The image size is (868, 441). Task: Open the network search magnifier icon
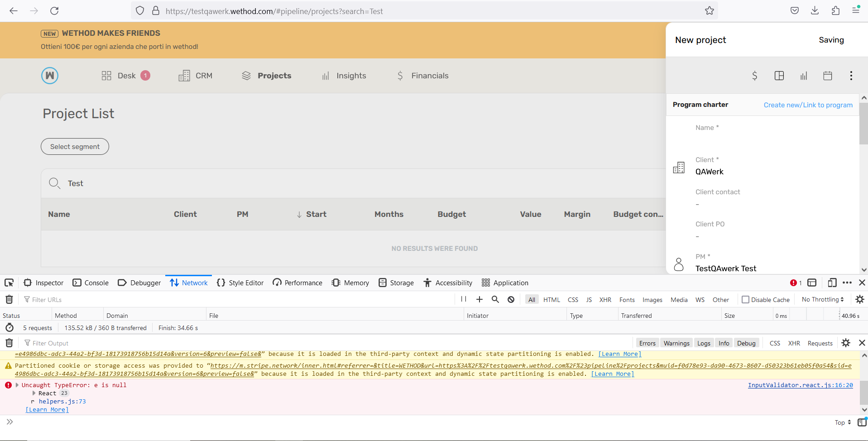tap(495, 299)
